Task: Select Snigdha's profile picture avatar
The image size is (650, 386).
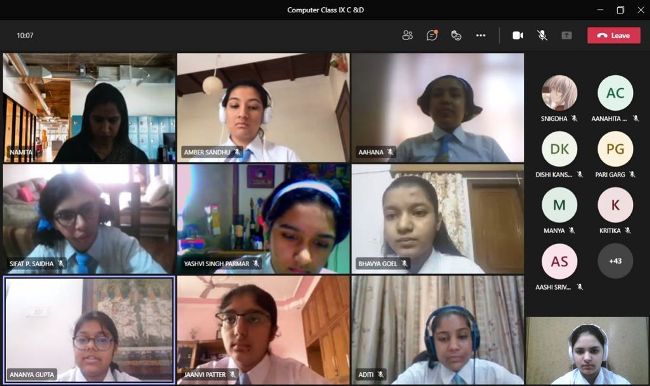Action: click(559, 93)
